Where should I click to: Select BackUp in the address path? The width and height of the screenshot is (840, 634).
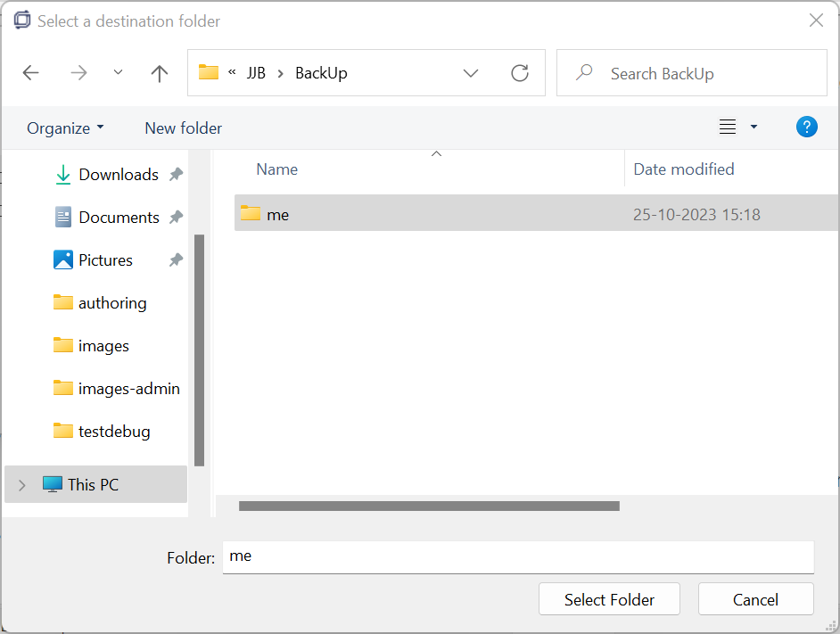(321, 73)
